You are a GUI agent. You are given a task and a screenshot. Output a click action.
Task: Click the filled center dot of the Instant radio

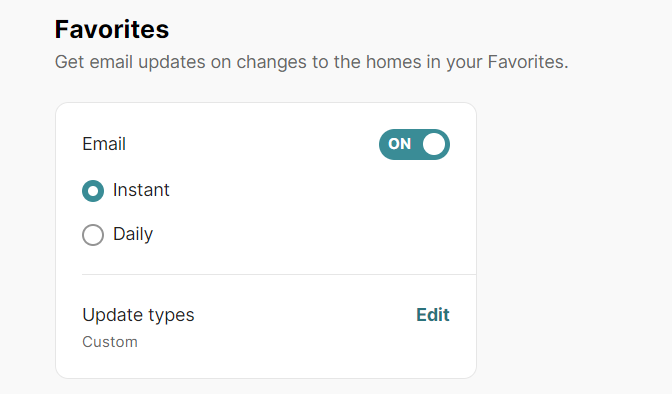tap(93, 191)
